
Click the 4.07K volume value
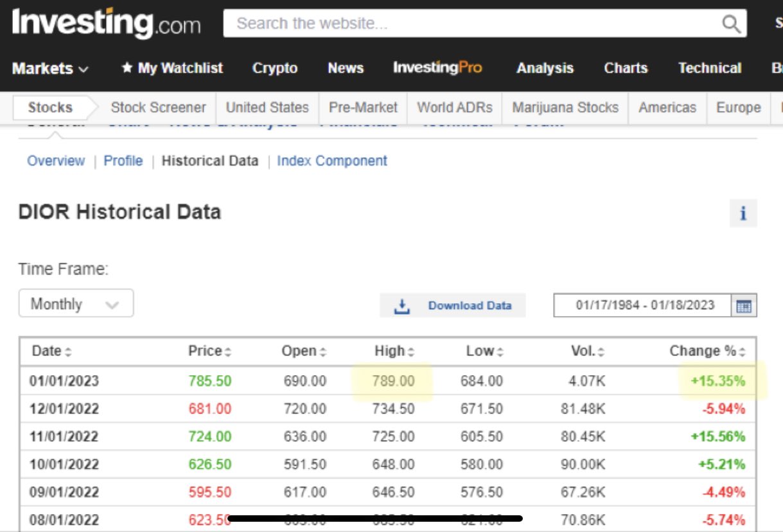coord(586,381)
